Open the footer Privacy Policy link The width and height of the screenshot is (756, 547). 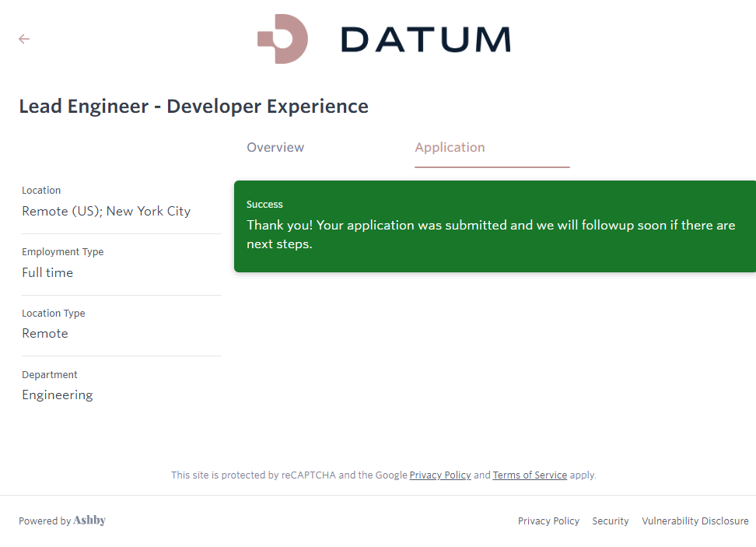(548, 521)
